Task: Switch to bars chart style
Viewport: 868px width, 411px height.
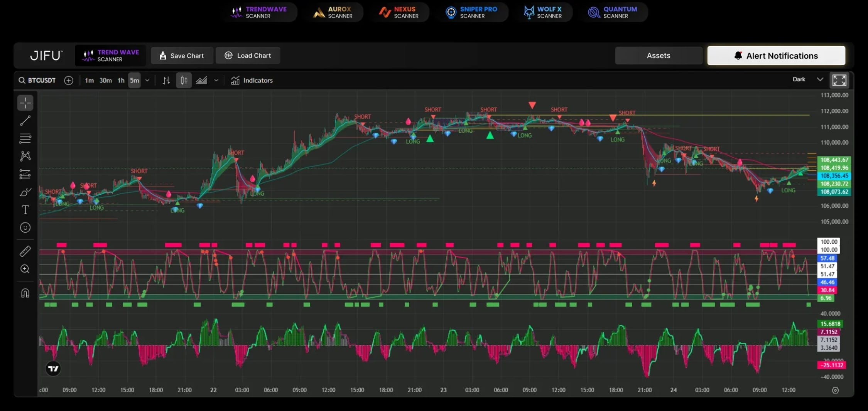Action: pyautogui.click(x=166, y=80)
